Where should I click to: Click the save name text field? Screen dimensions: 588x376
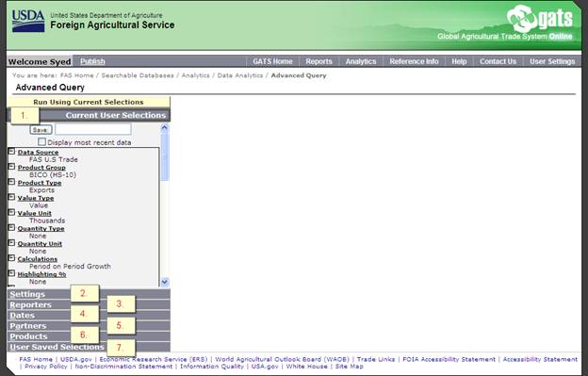click(x=93, y=129)
